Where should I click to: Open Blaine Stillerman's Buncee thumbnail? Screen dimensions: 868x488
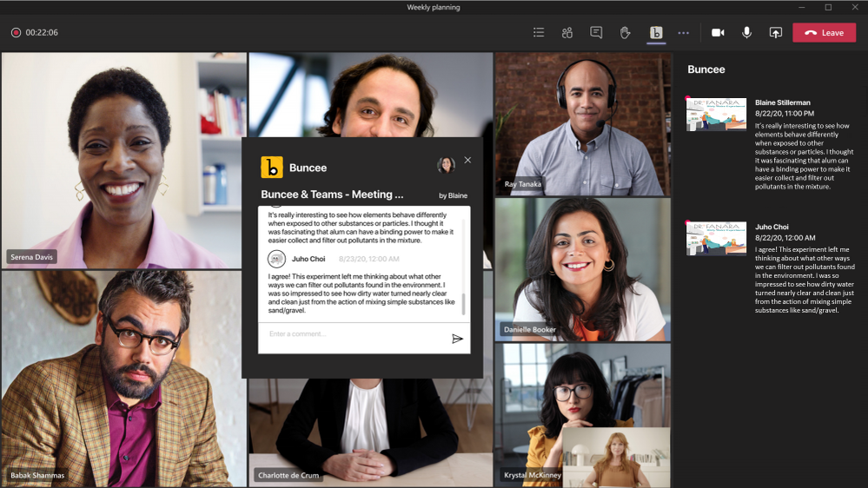(x=716, y=114)
